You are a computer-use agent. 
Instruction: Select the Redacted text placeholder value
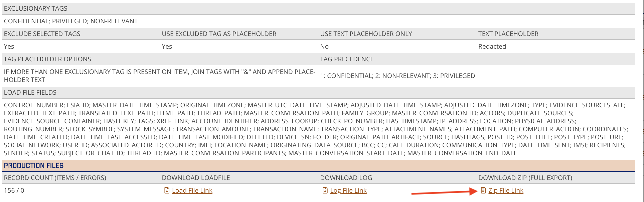click(x=492, y=46)
